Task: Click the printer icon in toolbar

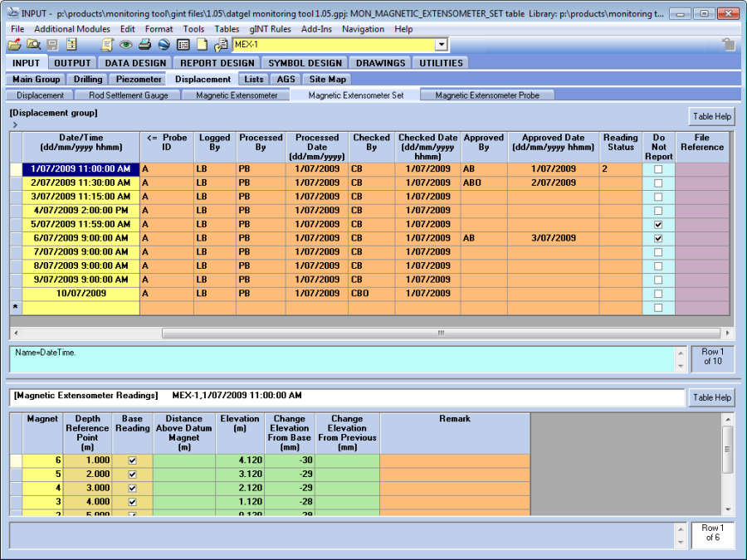Action: [x=144, y=45]
